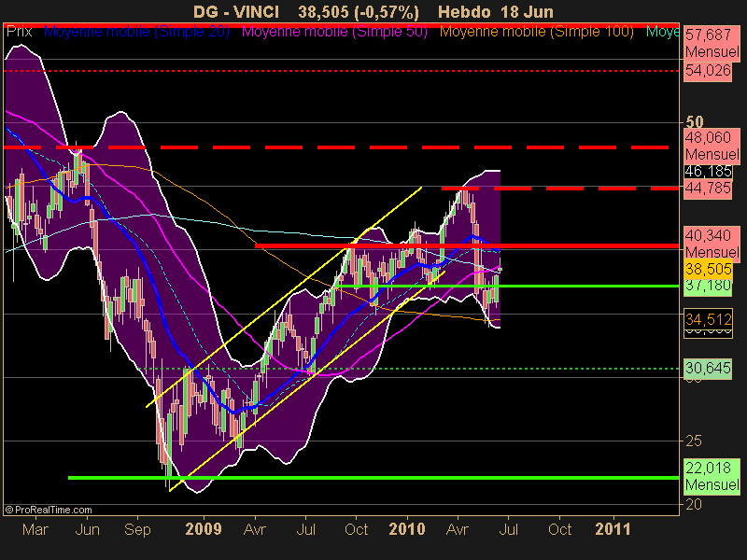
Task: Click the 22,018 Mensuel support label
Action: [712, 476]
